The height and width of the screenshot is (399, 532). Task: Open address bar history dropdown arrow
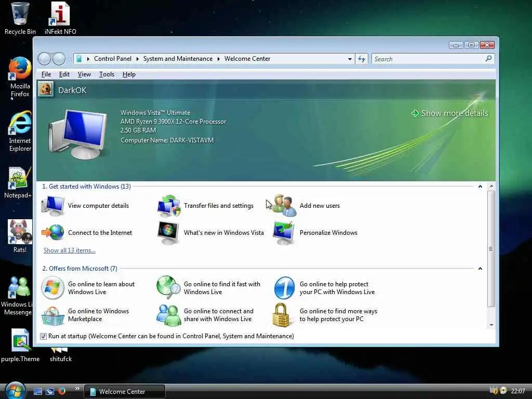[350, 59]
